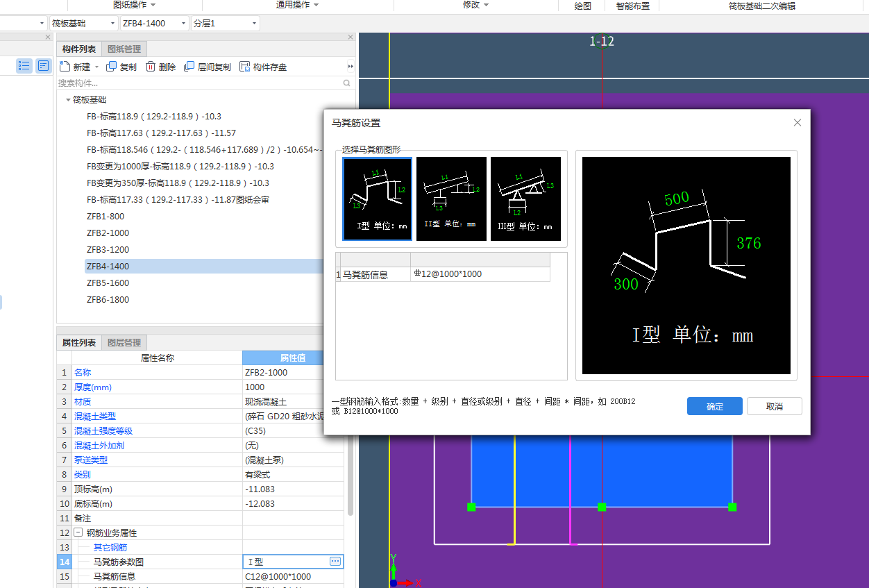Click in the 搜索构件 search field

tap(200, 83)
